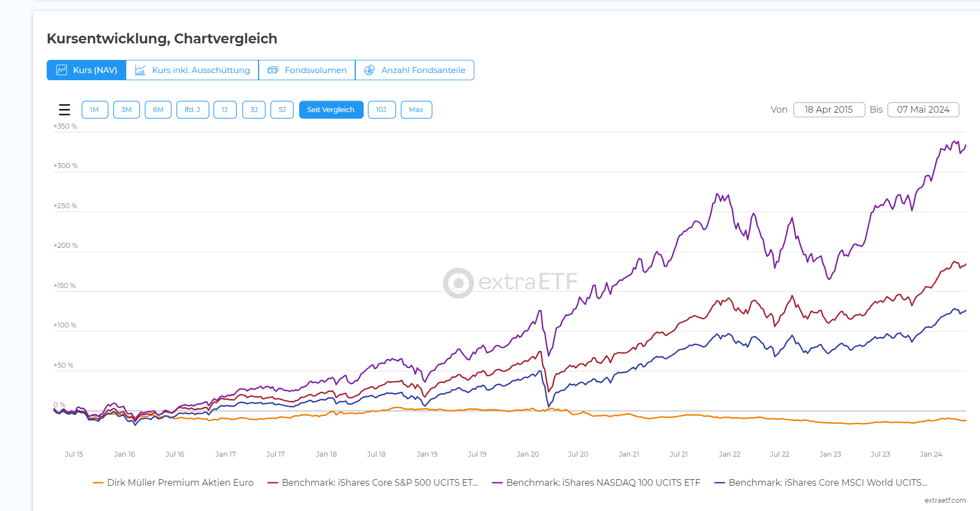The height and width of the screenshot is (511, 980).
Task: Open the chart hamburger menu icon
Action: pyautogui.click(x=64, y=110)
